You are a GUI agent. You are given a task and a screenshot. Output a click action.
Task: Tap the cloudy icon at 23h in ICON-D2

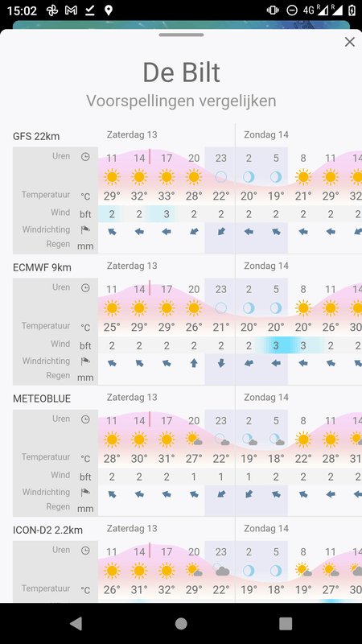point(222,570)
